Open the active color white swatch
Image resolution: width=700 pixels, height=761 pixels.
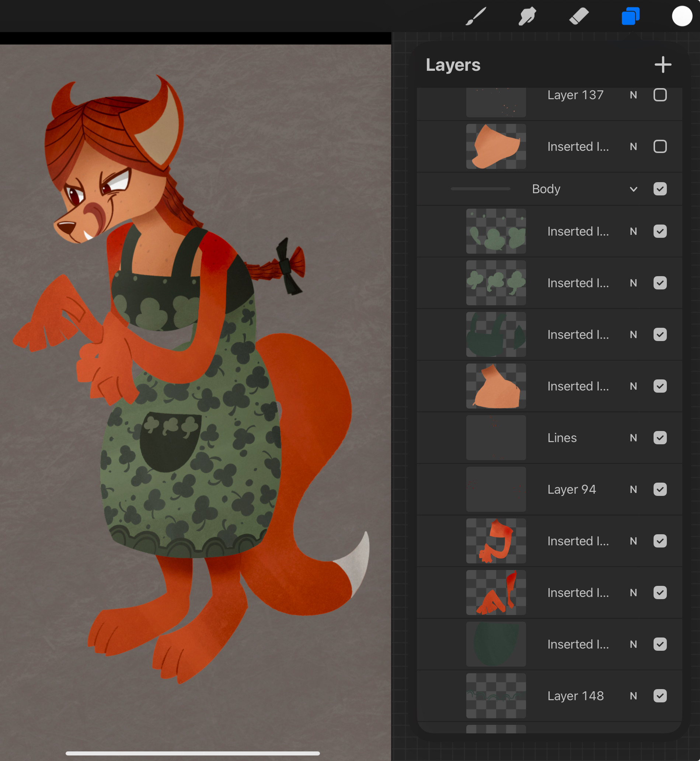click(x=682, y=16)
